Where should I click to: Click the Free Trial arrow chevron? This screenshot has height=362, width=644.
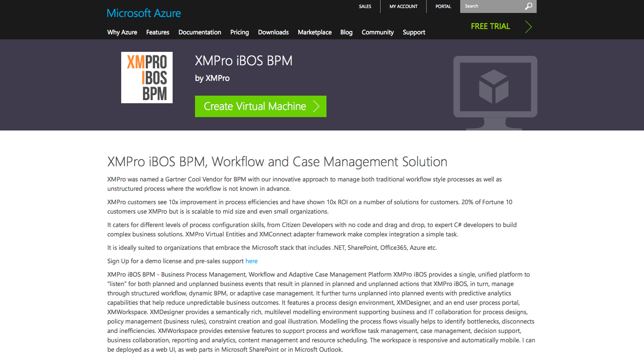[x=528, y=27]
